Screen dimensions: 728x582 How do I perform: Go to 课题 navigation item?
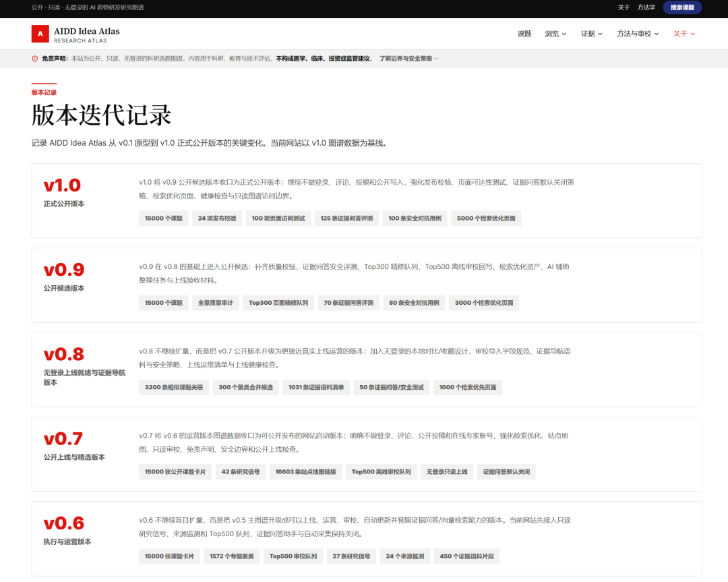tap(524, 34)
